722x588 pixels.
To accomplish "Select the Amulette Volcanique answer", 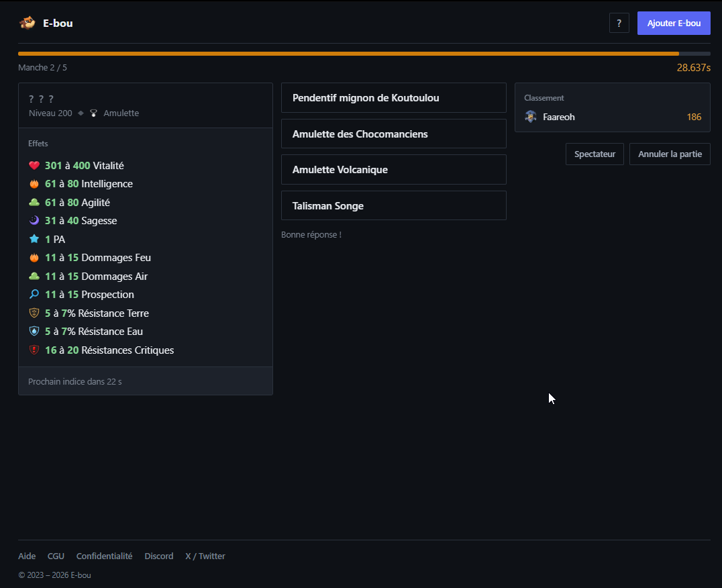I will (x=394, y=169).
